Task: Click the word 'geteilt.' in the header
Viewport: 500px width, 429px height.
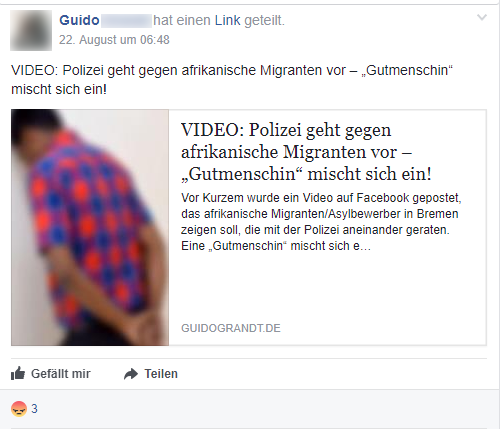Action: click(x=265, y=21)
